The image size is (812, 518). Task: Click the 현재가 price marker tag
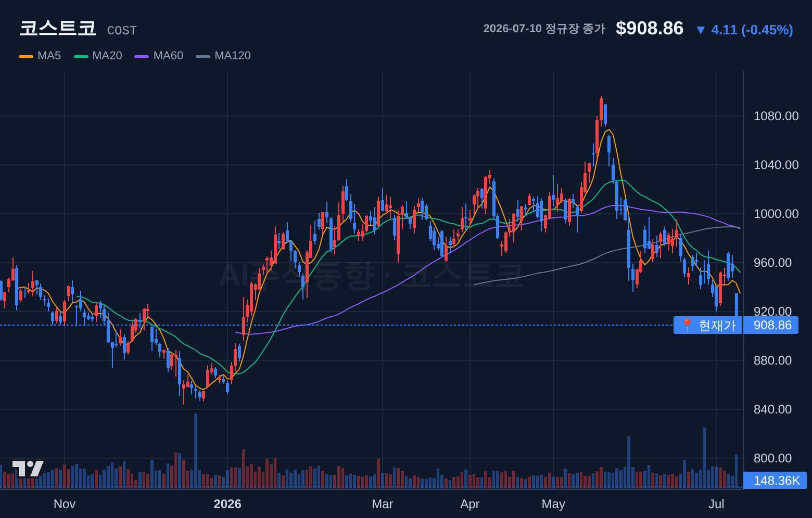[x=708, y=325]
